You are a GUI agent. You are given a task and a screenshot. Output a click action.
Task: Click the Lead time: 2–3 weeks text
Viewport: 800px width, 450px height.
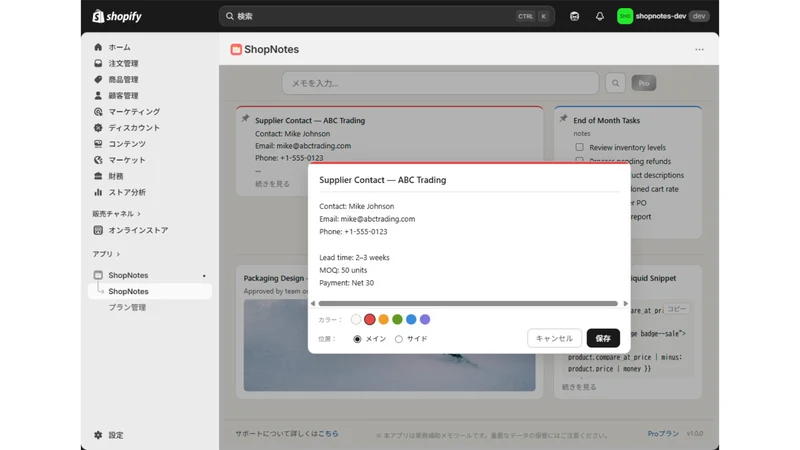pyautogui.click(x=354, y=258)
